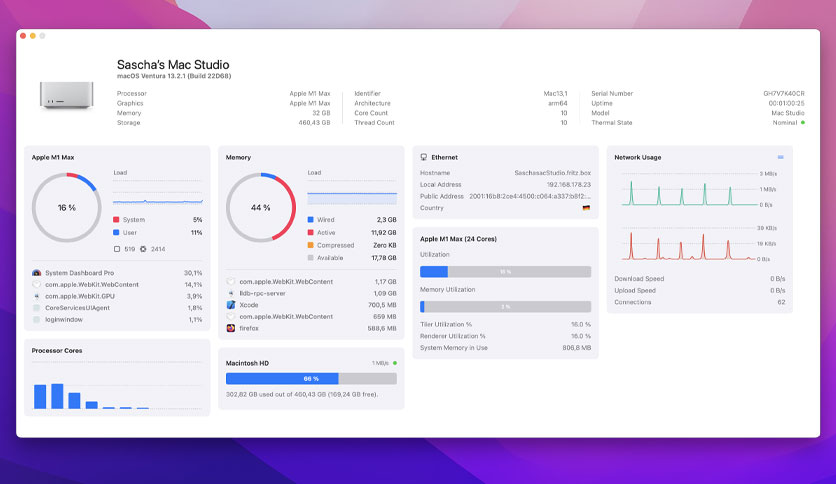Screen dimensions: 836x484
Task: Click the blue Wired memory legend square
Action: (x=310, y=220)
